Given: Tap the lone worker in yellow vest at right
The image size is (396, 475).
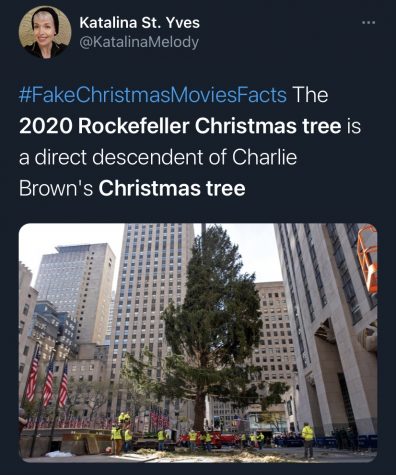Looking at the screenshot, I should tap(308, 440).
